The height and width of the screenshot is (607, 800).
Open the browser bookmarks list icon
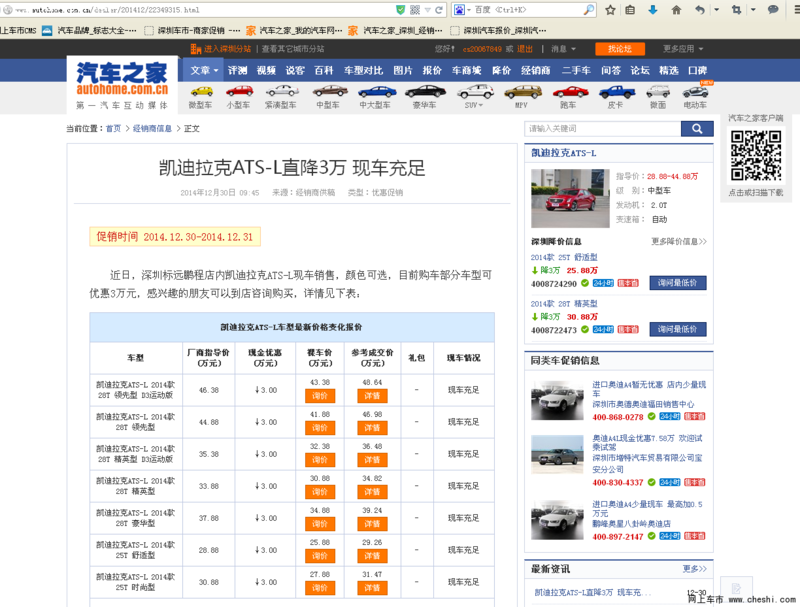[631, 10]
